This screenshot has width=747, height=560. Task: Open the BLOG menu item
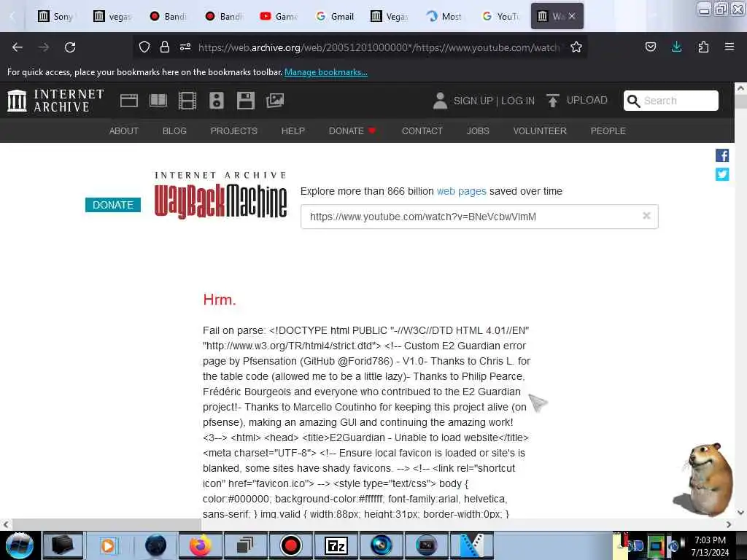[174, 131]
